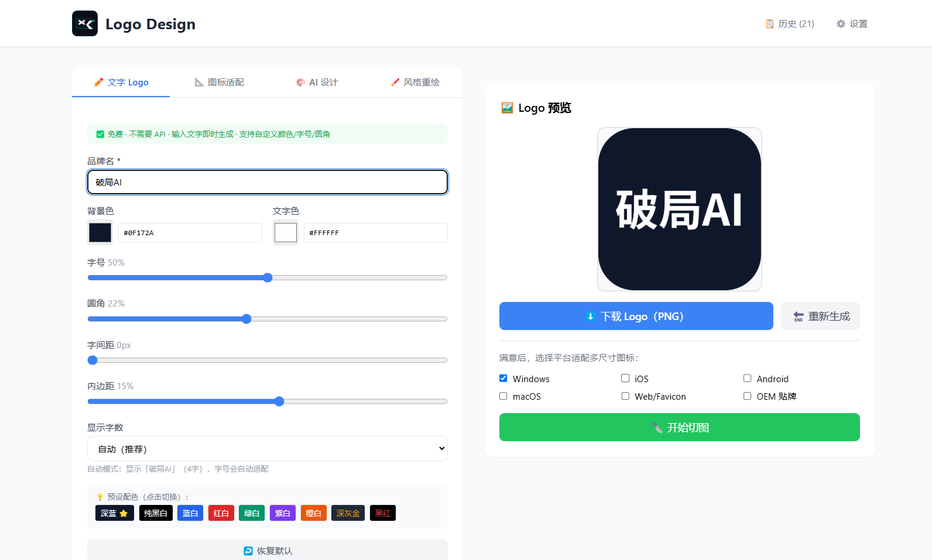Click the 内边距 padding slider handle
The image size is (932, 560).
[x=279, y=401]
